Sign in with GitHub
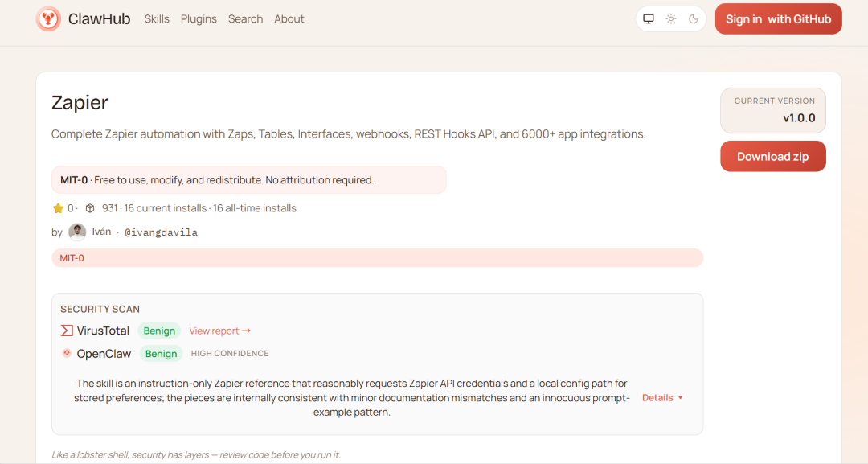This screenshot has width=868, height=464. 778,18
